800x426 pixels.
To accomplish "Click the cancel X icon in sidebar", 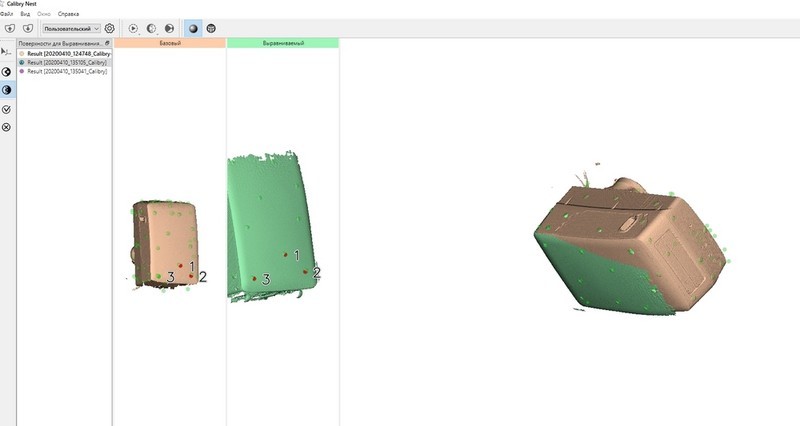I will tap(7, 128).
